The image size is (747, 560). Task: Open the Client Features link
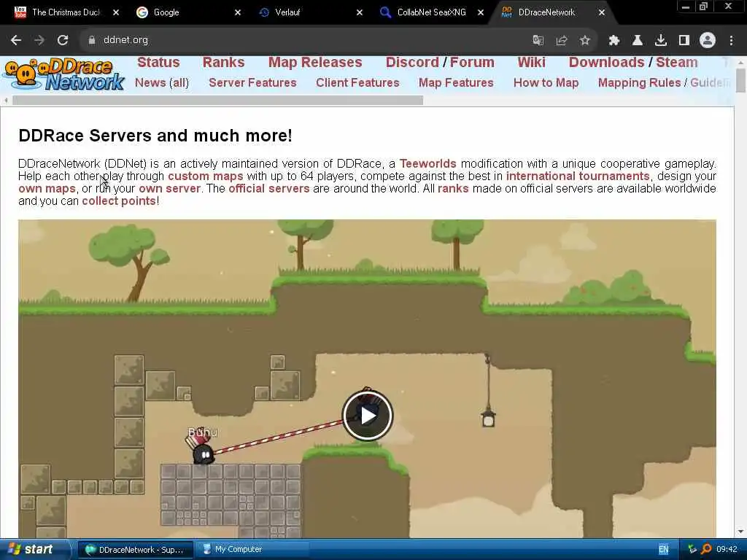[357, 83]
